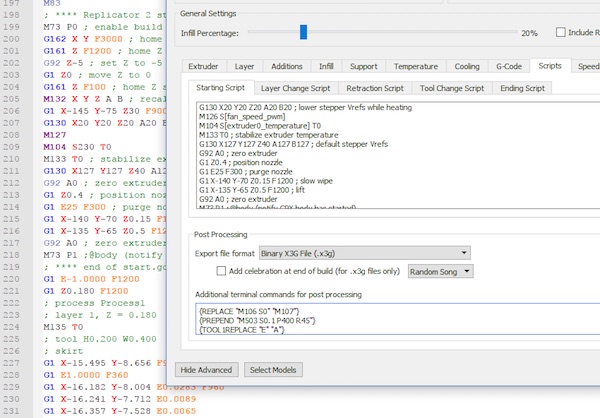Click line 209 'M104 S230 T0' in editor
The image size is (600, 418).
click(77, 147)
